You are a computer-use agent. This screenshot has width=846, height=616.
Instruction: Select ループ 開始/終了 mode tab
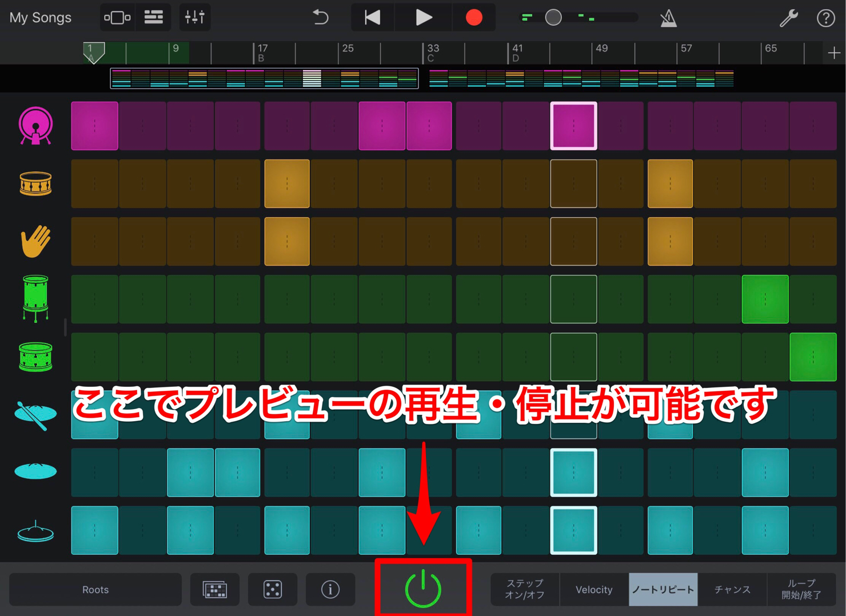click(801, 590)
